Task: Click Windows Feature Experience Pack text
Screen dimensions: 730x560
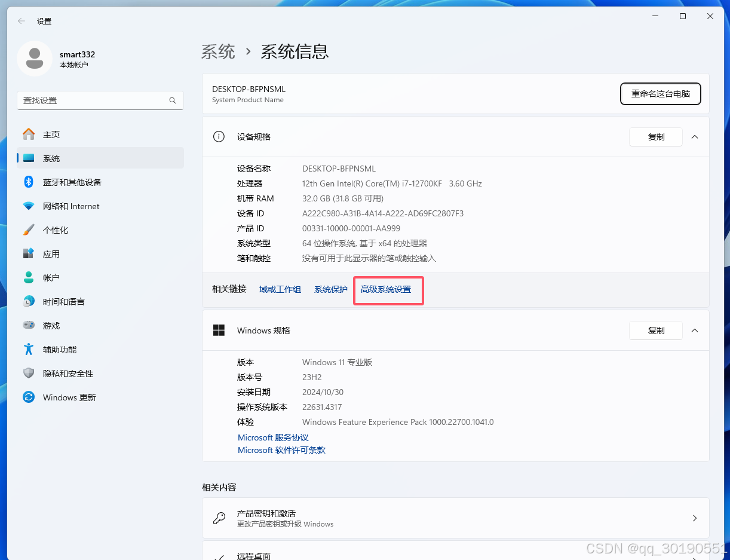Action: coord(398,422)
